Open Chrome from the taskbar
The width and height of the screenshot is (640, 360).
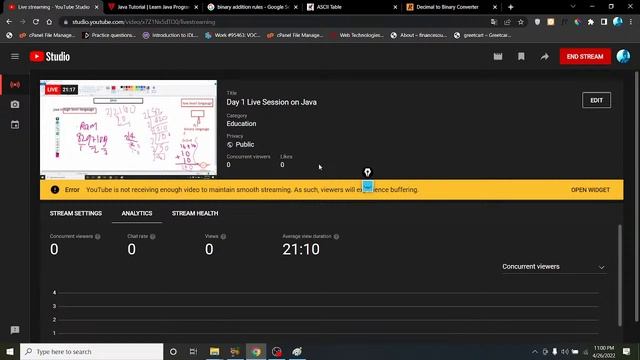click(x=256, y=351)
